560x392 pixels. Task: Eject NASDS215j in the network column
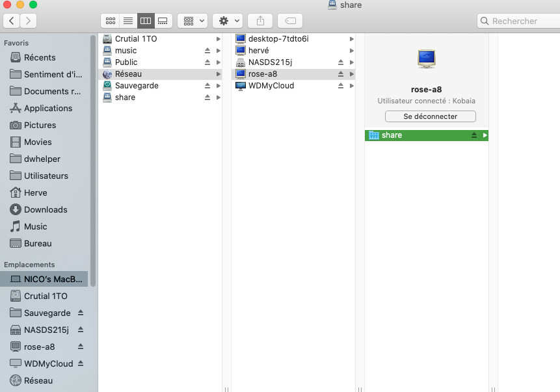coord(341,62)
